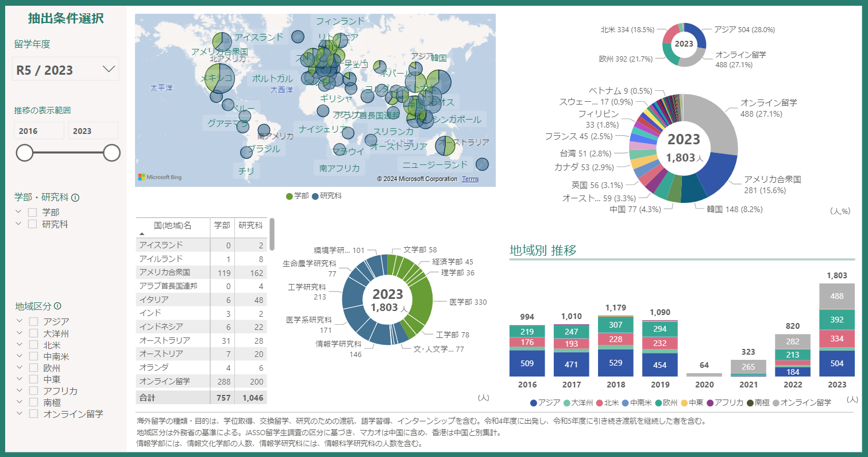868x457 pixels.
Task: Click the 2016 bar's blue 509 segment
Action: click(x=527, y=363)
